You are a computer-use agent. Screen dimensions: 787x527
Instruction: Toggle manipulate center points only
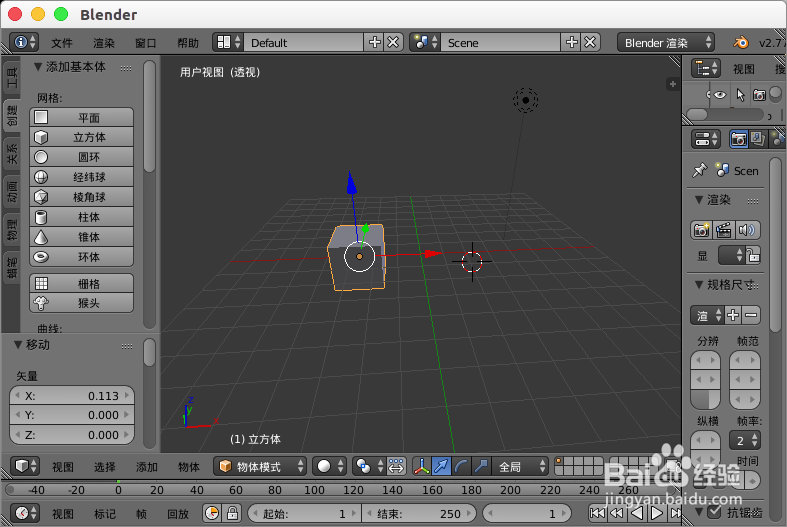[397, 466]
